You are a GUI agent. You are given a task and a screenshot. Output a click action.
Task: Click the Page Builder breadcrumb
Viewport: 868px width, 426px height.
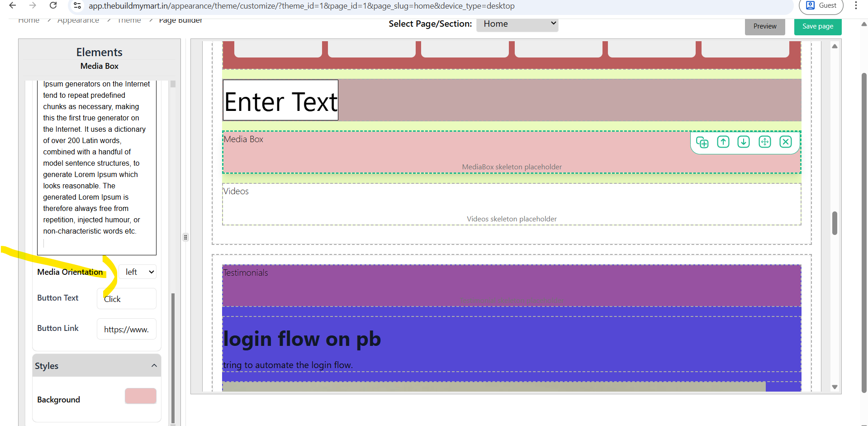coord(180,20)
